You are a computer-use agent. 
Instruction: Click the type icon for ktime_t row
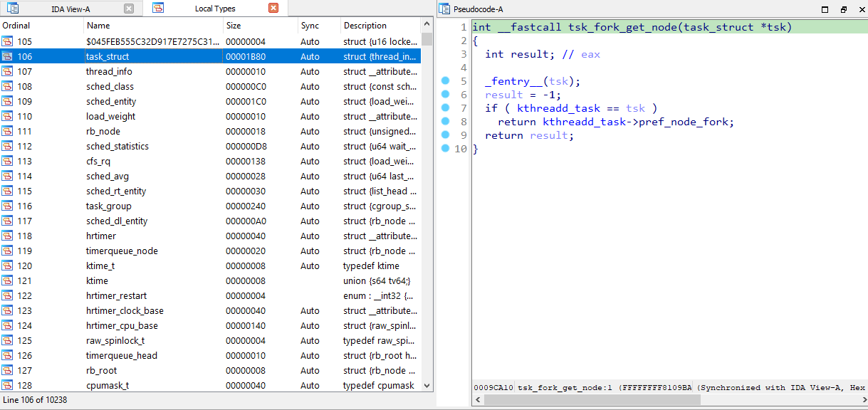[7, 266]
